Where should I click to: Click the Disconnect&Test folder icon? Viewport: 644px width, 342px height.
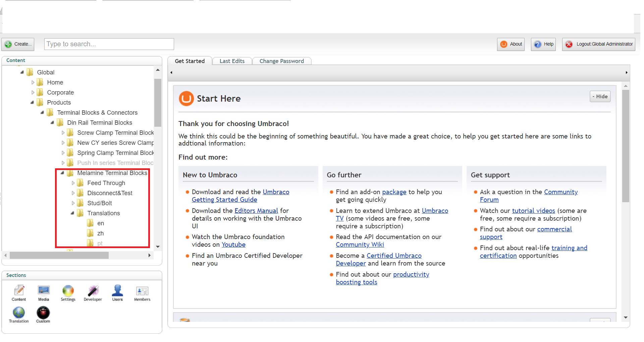80,193
